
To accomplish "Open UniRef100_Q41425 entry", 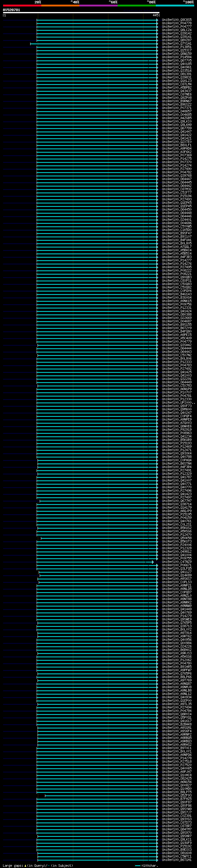I will (177, 372).
